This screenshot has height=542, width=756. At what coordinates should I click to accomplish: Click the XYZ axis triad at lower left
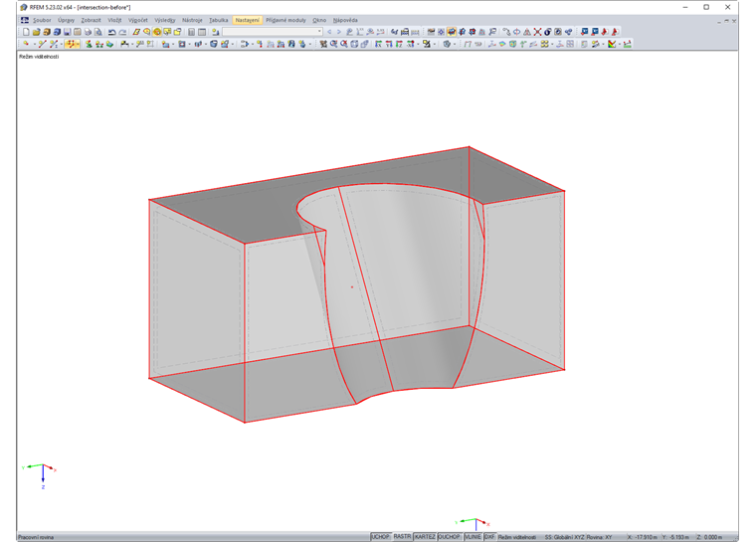(x=41, y=476)
